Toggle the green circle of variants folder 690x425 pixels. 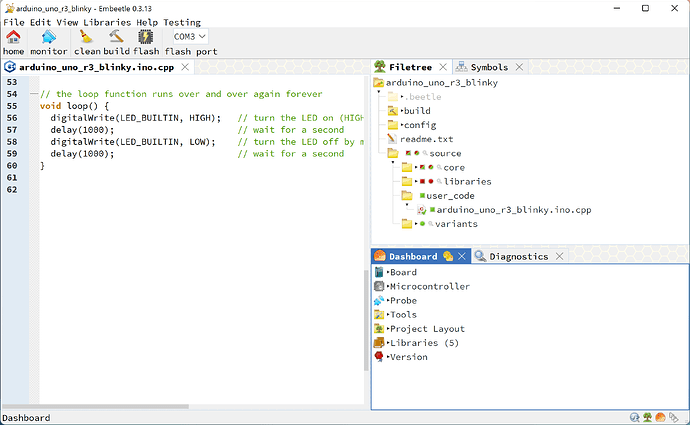[x=422, y=223]
